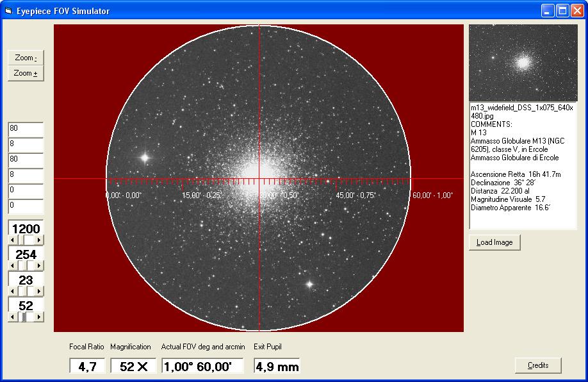Decrease the 1200 value with its left arrow
This screenshot has width=588, height=382.
click(12, 240)
